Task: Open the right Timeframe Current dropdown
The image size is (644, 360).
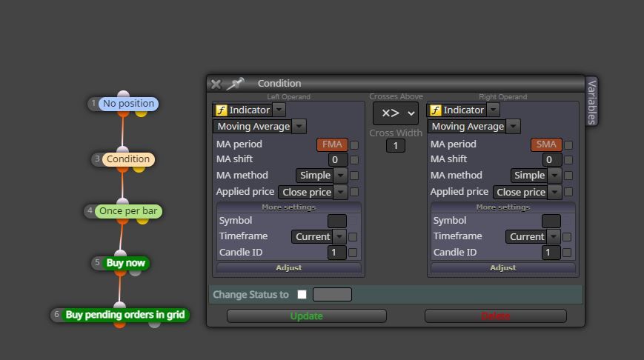Action: [x=533, y=237]
